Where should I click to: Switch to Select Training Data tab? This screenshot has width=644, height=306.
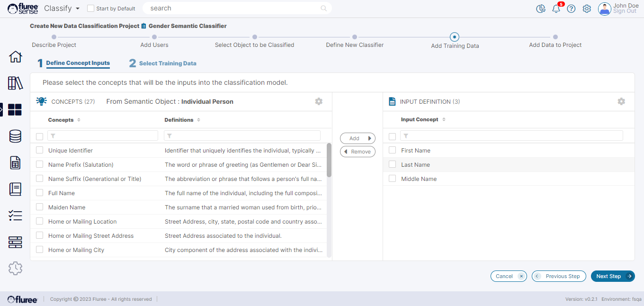point(168,63)
